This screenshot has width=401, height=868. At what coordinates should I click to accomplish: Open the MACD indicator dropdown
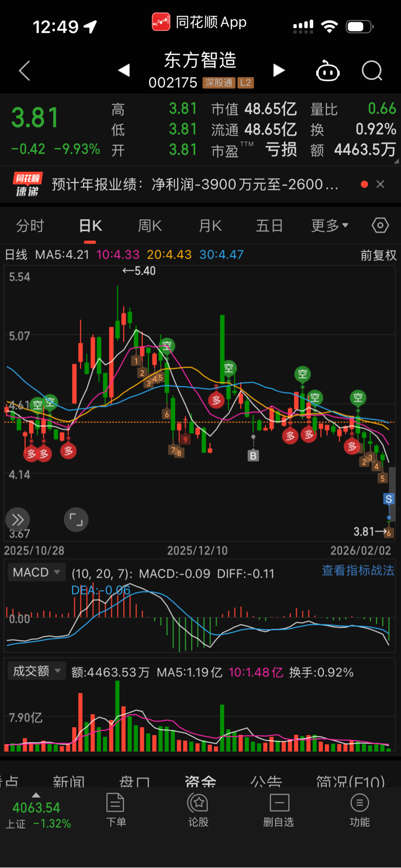tap(37, 572)
